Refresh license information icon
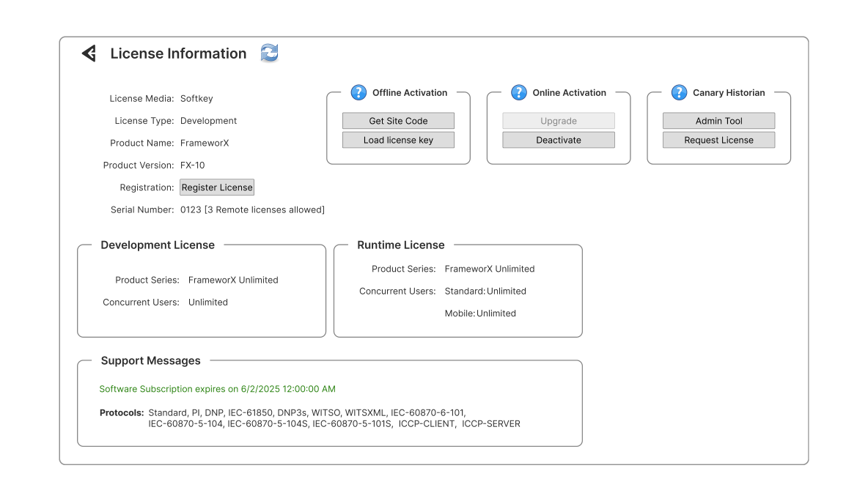This screenshot has width=868, height=501. point(269,53)
